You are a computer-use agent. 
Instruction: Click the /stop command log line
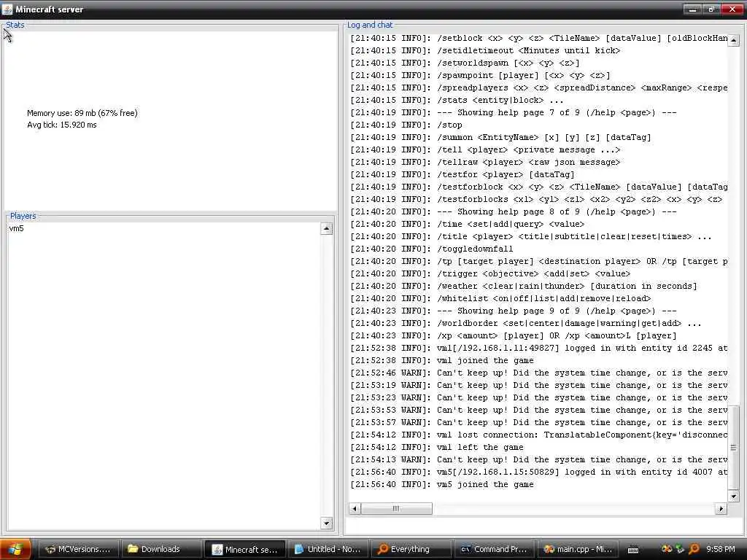[406, 125]
